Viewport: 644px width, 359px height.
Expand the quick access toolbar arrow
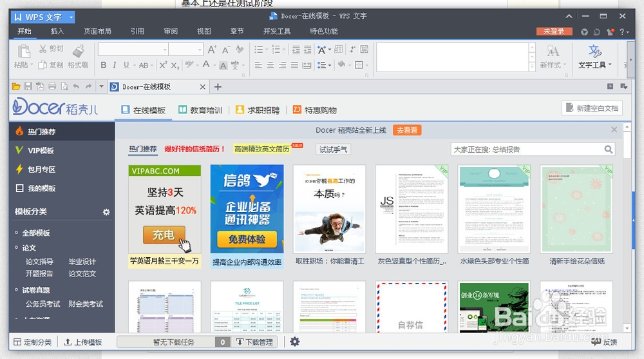pos(101,86)
